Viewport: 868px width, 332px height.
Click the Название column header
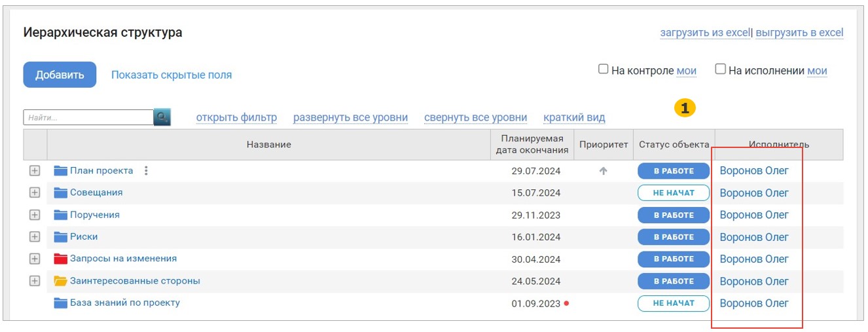(x=269, y=145)
